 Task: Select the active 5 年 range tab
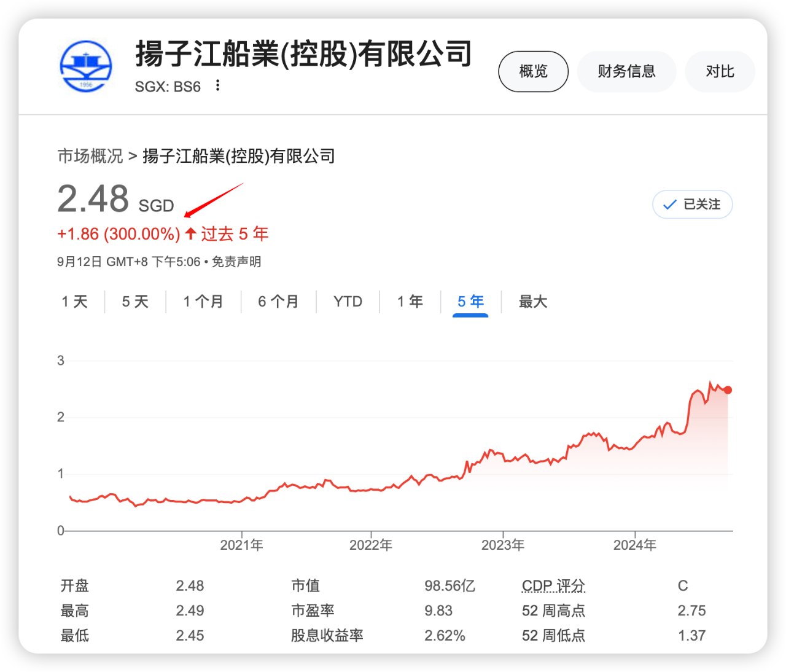click(470, 302)
